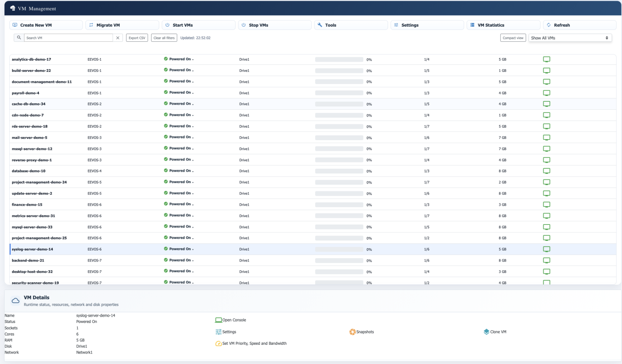Open the console icon for analytics-db-demo-17

click(547, 59)
